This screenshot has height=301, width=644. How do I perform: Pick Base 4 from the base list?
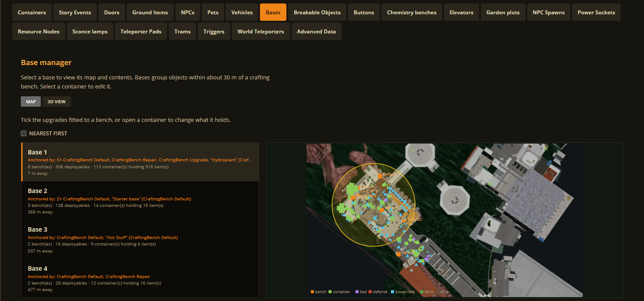(140, 278)
